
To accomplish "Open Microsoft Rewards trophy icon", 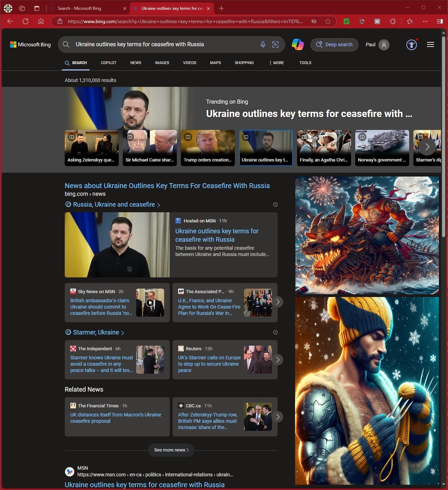I will [412, 44].
